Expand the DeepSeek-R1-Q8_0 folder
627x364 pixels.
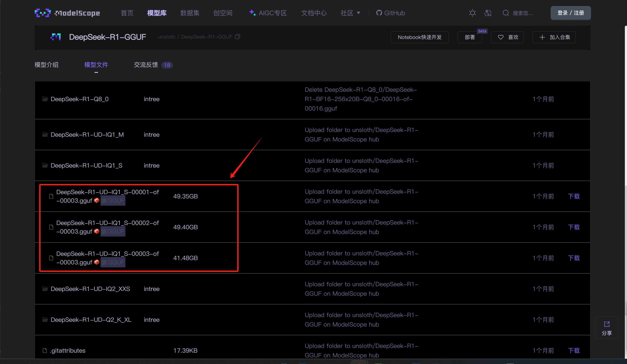pos(79,99)
